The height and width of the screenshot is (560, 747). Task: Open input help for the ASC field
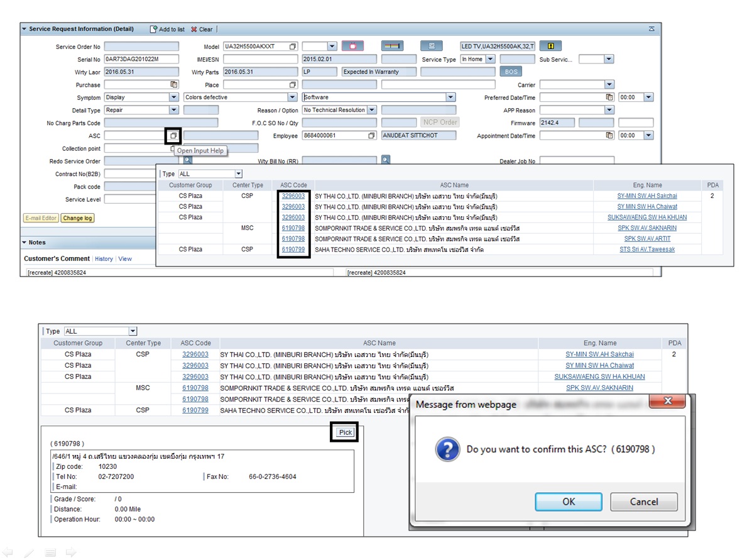[x=173, y=135]
